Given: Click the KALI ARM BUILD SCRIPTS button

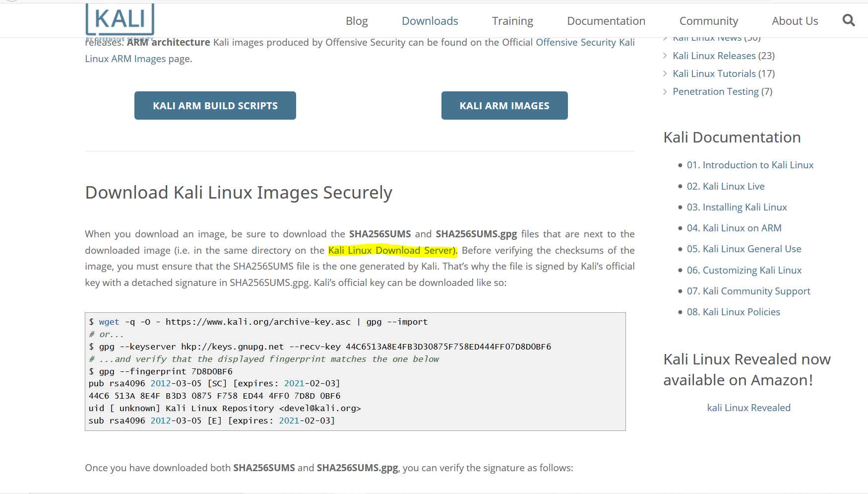Looking at the screenshot, I should pyautogui.click(x=215, y=105).
